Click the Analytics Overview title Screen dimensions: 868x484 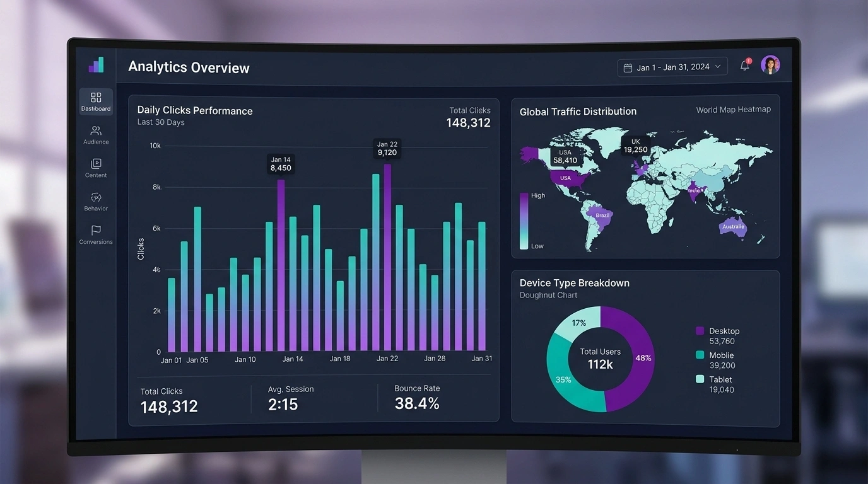(x=189, y=67)
